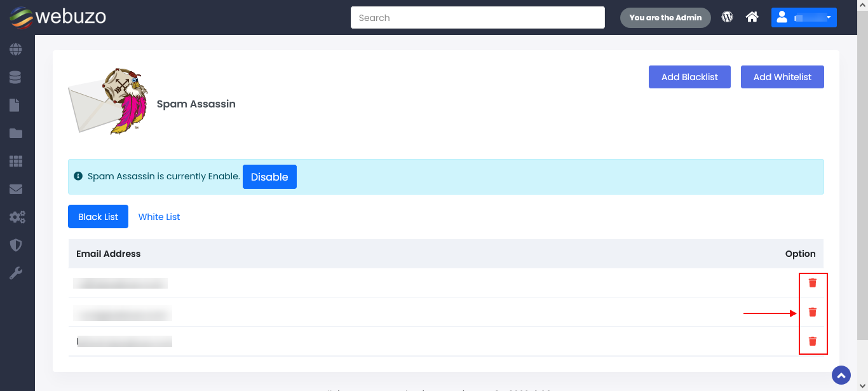Click the Add Whitelist button

click(x=782, y=77)
